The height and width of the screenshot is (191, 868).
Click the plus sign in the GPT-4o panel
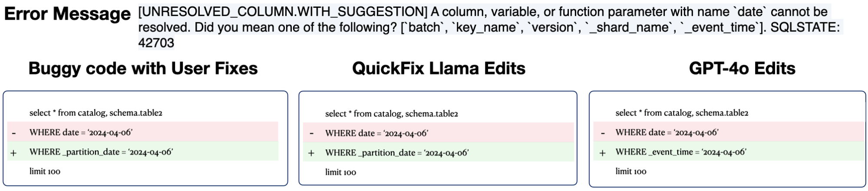(x=603, y=153)
